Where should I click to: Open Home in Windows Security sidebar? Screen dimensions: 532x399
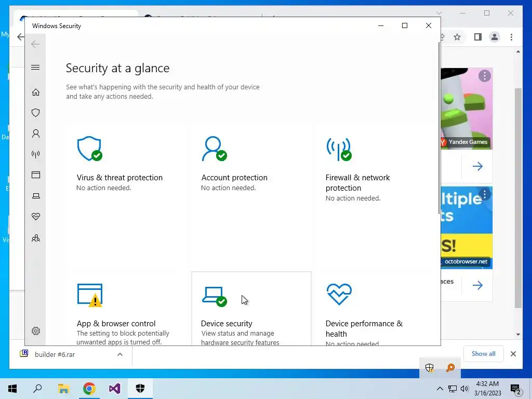[x=36, y=92]
